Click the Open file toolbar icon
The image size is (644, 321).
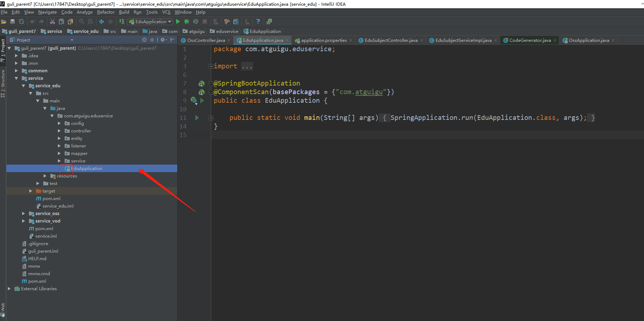coord(4,21)
